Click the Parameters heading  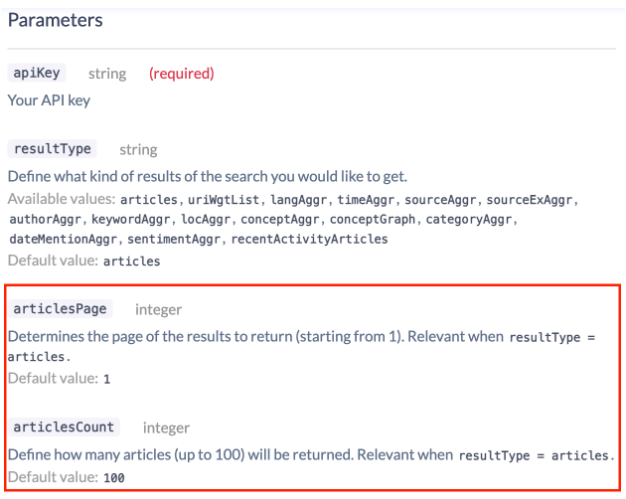[55, 19]
